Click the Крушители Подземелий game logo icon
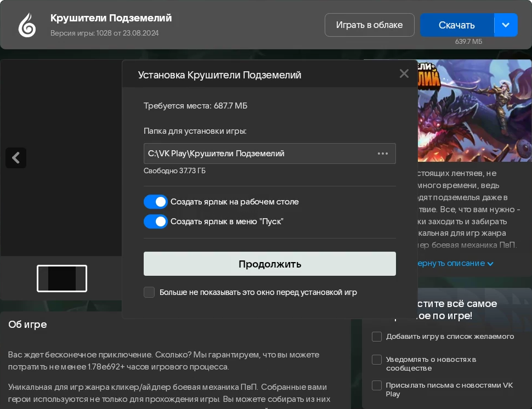This screenshot has width=532, height=409. pos(27,25)
